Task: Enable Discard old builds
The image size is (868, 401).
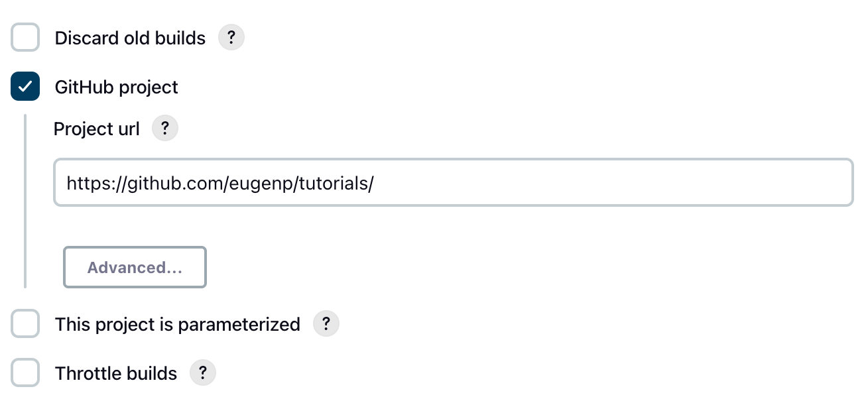Action: tap(25, 37)
